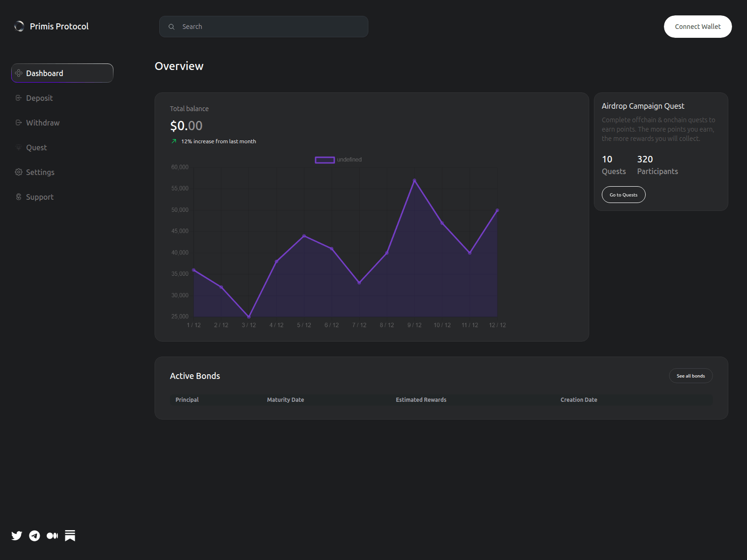The width and height of the screenshot is (747, 560).
Task: Click the 9 / 12 peak data point
Action: (414, 181)
